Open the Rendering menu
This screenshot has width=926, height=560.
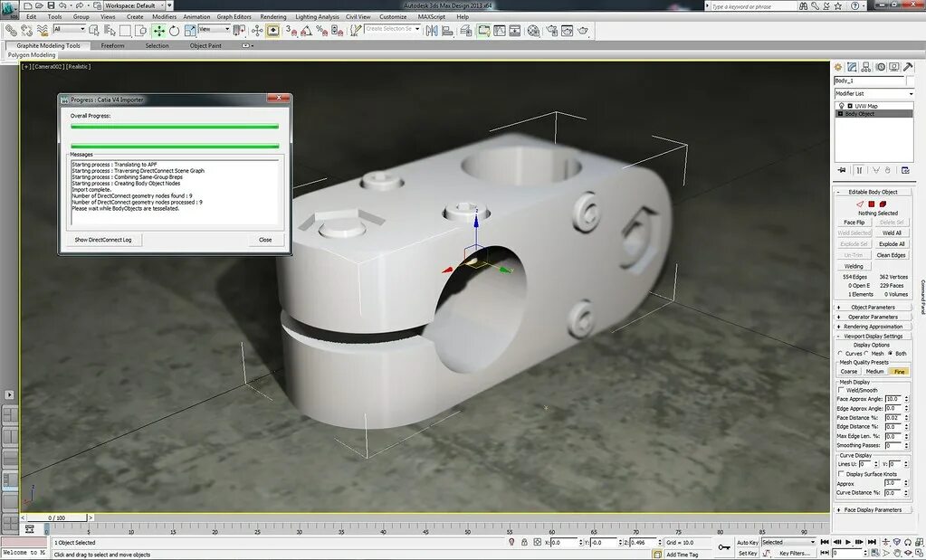coord(272,16)
